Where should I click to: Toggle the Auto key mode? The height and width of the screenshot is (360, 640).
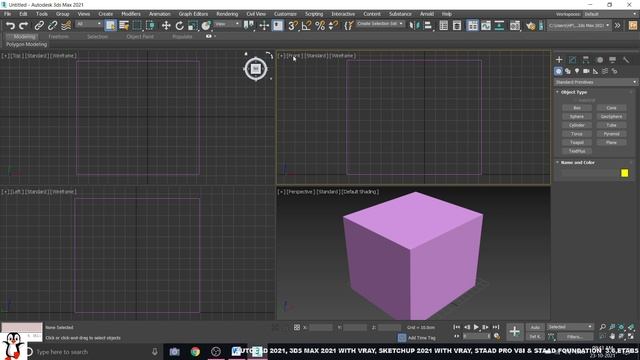pyautogui.click(x=535, y=327)
